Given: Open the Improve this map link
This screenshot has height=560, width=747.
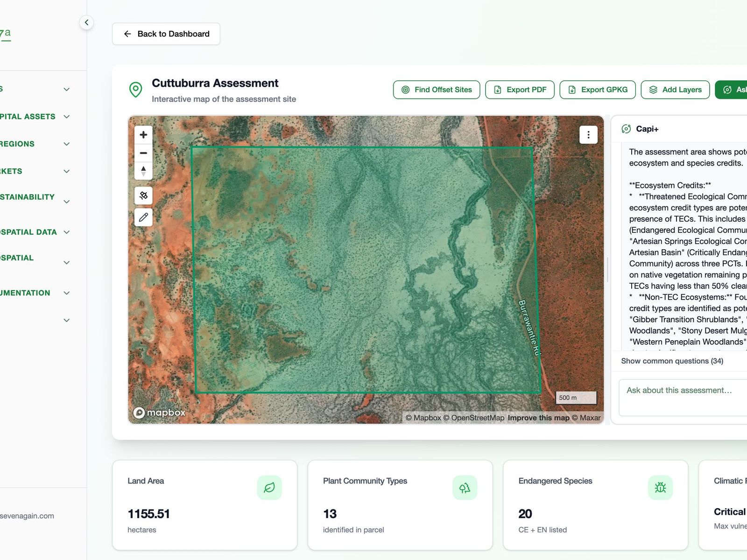Looking at the screenshot, I should [538, 418].
